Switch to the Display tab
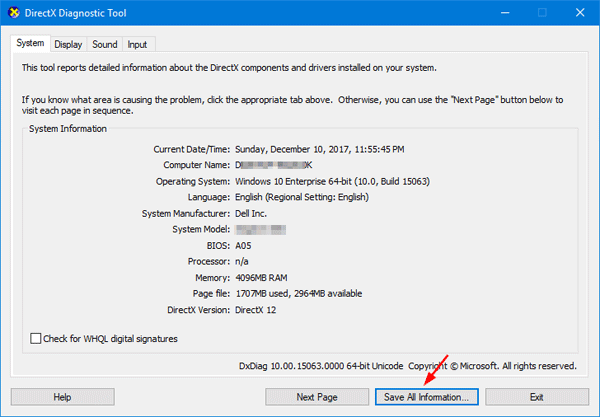 point(68,44)
